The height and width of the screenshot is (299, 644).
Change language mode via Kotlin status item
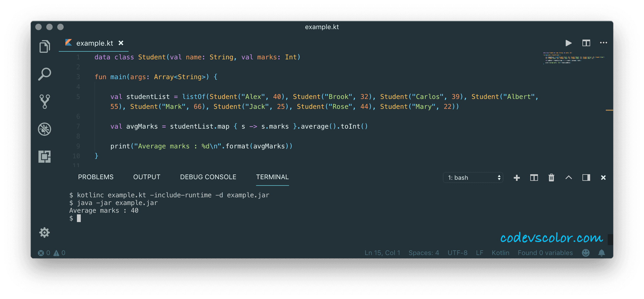[x=500, y=253]
